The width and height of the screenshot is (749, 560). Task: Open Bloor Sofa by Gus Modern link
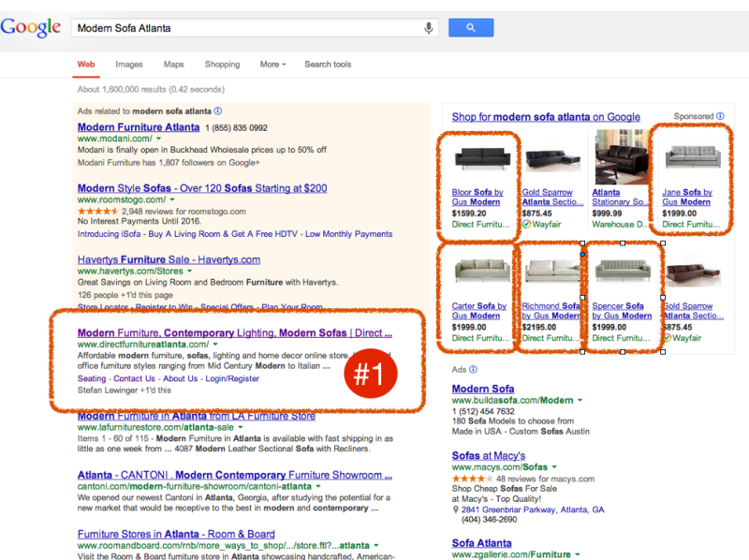click(x=477, y=197)
